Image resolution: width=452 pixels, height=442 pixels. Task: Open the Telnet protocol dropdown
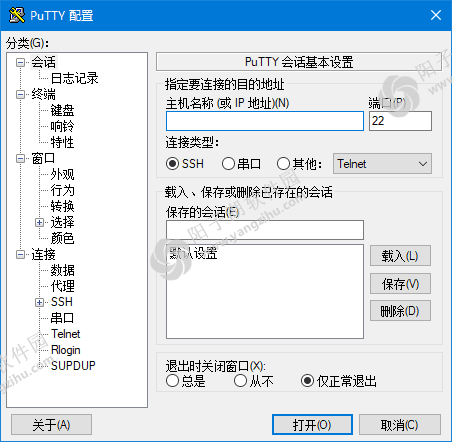(x=382, y=164)
